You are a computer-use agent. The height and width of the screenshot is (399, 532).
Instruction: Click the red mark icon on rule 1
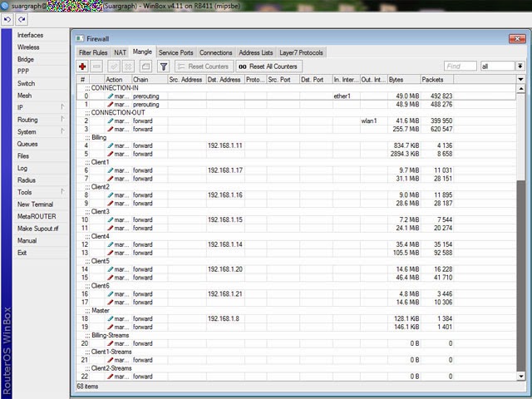111,105
